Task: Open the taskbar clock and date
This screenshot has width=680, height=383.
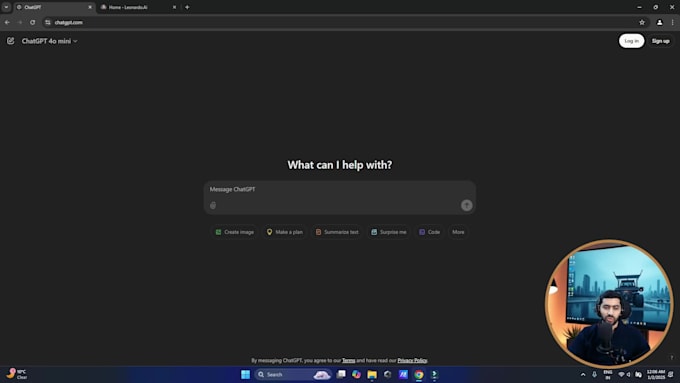Action: [656, 375]
